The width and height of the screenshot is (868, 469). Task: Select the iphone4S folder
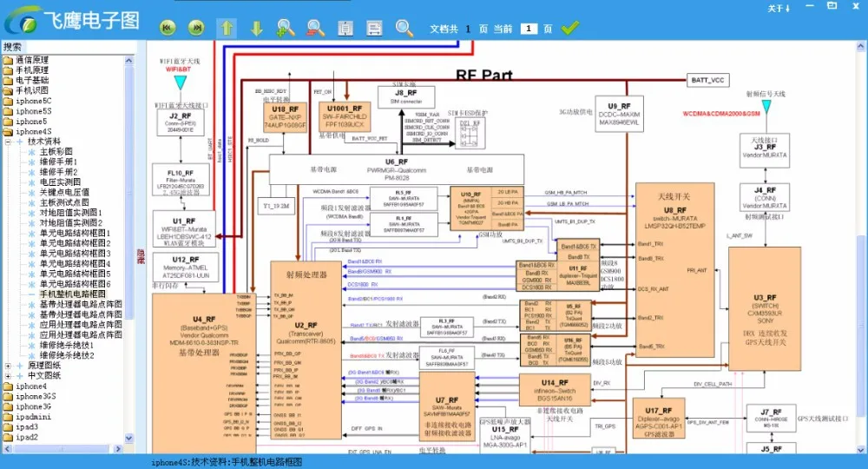[34, 131]
